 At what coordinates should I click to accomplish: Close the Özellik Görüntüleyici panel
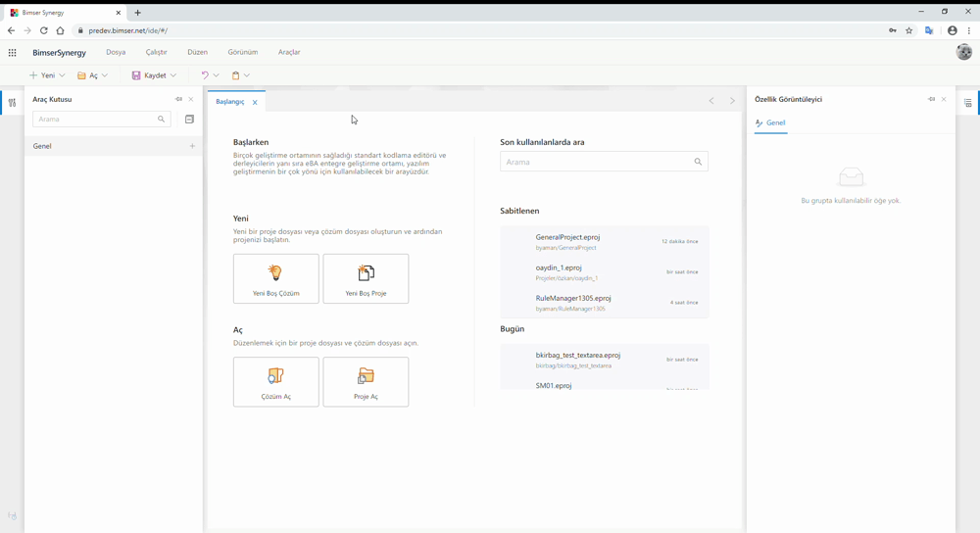tap(944, 99)
